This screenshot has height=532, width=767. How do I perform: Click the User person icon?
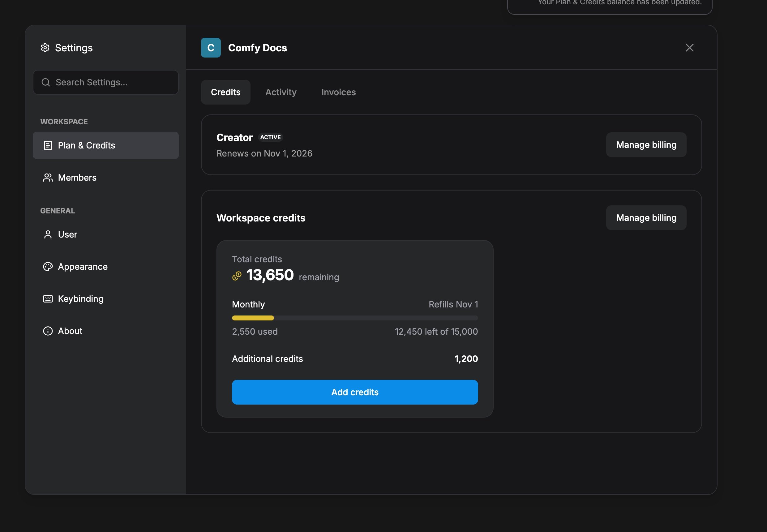tap(48, 234)
